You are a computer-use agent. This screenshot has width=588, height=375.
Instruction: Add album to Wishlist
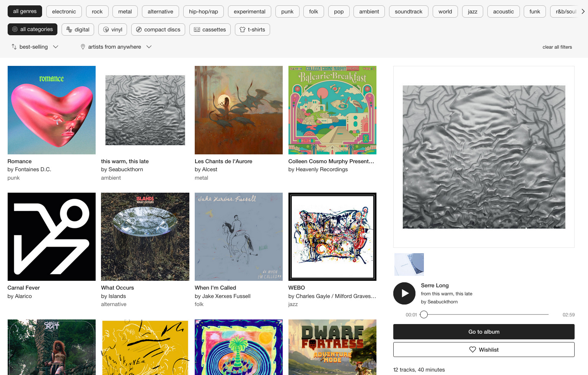(484, 350)
